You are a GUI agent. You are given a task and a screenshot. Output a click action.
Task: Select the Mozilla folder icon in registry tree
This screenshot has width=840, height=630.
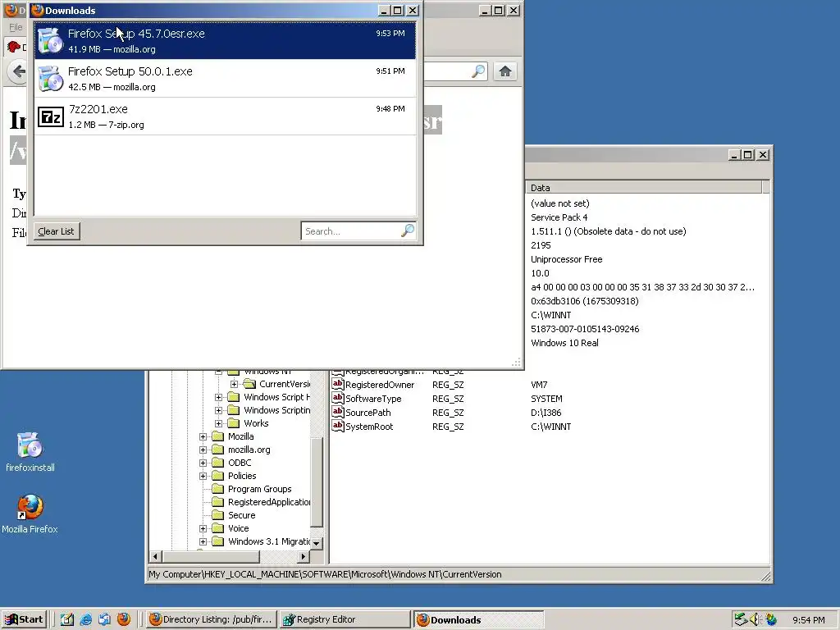click(217, 436)
